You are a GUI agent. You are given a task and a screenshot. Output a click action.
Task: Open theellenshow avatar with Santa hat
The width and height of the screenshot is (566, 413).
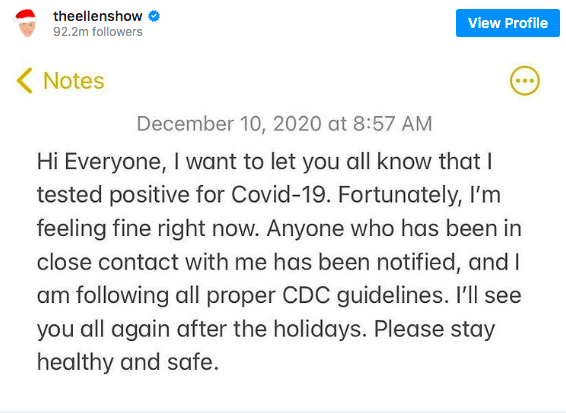pos(26,23)
